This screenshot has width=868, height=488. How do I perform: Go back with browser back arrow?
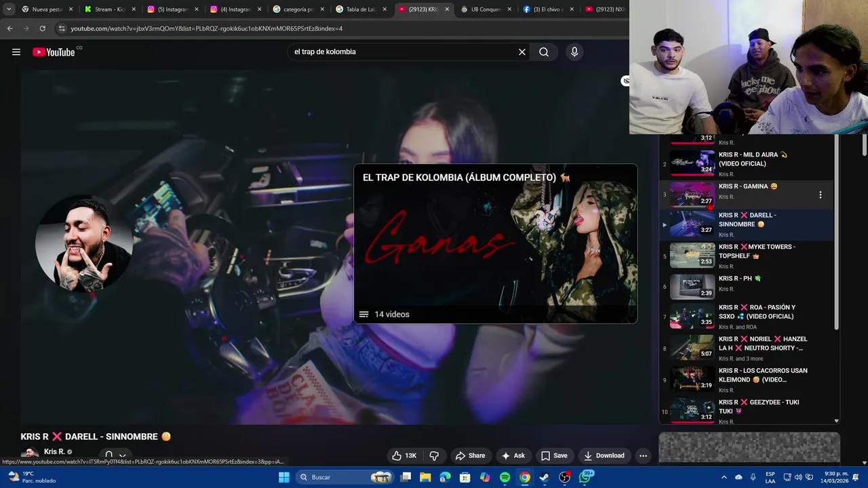click(9, 28)
